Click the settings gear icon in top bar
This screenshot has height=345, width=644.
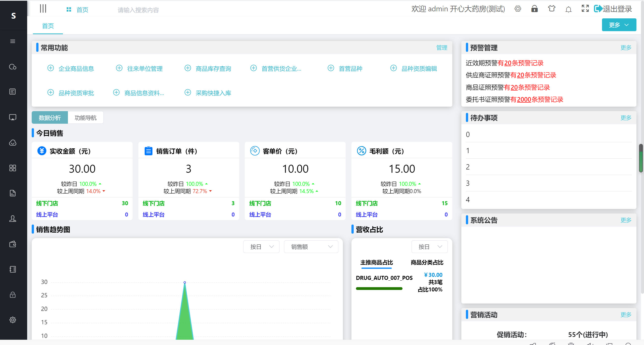(x=518, y=9)
